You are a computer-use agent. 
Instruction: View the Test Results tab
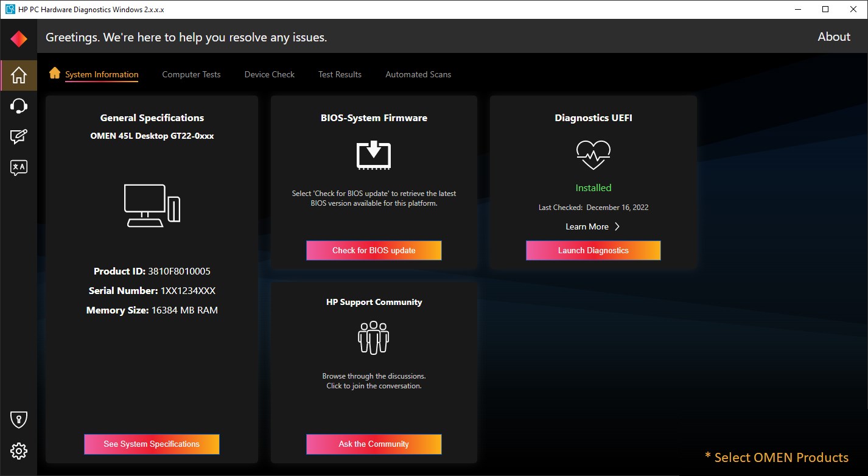point(339,74)
